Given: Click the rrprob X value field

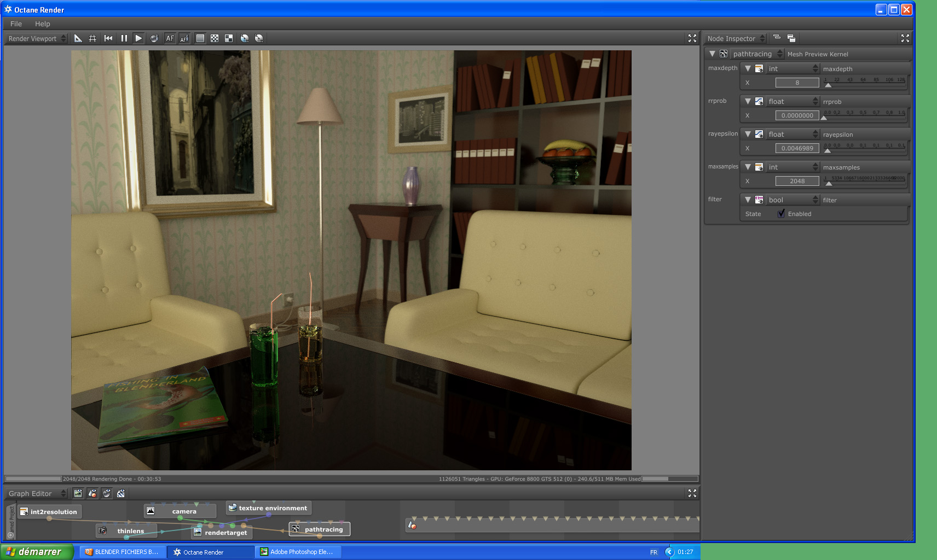Looking at the screenshot, I should tap(797, 115).
